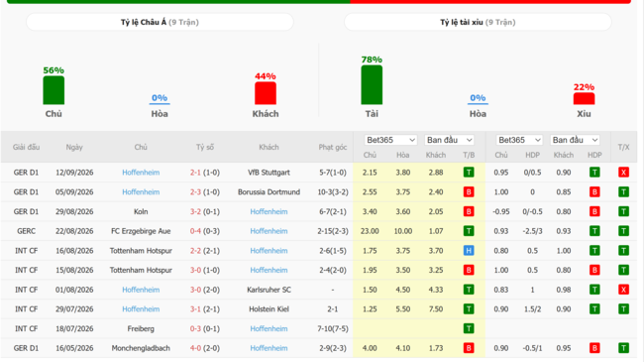Image resolution: width=644 pixels, height=362 pixels.
Task: Click the green 56% Chủ bar
Action: coord(54,90)
